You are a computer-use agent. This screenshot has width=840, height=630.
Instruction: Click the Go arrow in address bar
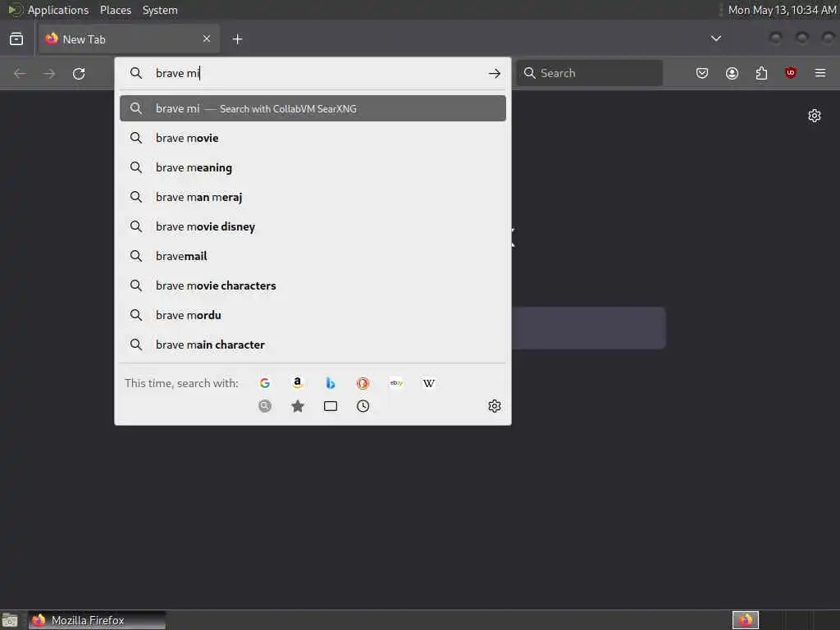point(495,73)
